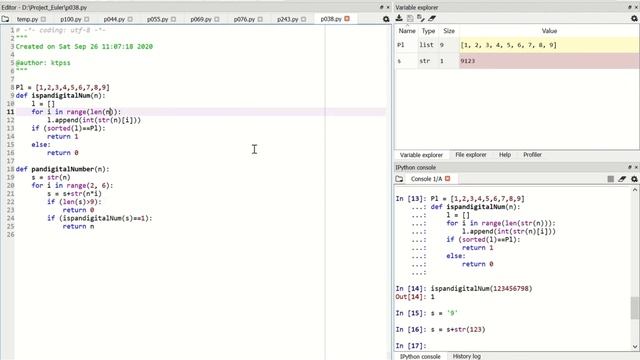This screenshot has width=640, height=360.
Task: Select the IPython console bottom tab
Action: pyautogui.click(x=420, y=356)
